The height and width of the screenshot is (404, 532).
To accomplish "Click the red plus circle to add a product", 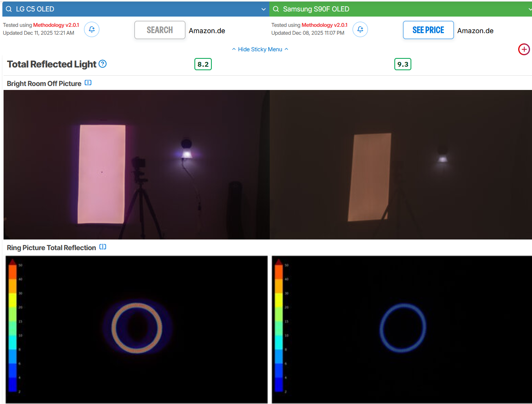I will click(x=524, y=49).
